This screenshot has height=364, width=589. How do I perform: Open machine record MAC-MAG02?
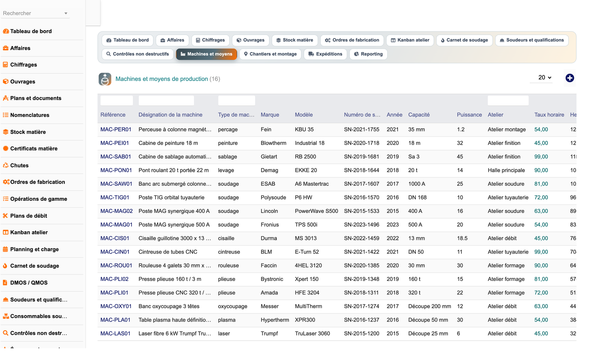[x=117, y=211]
